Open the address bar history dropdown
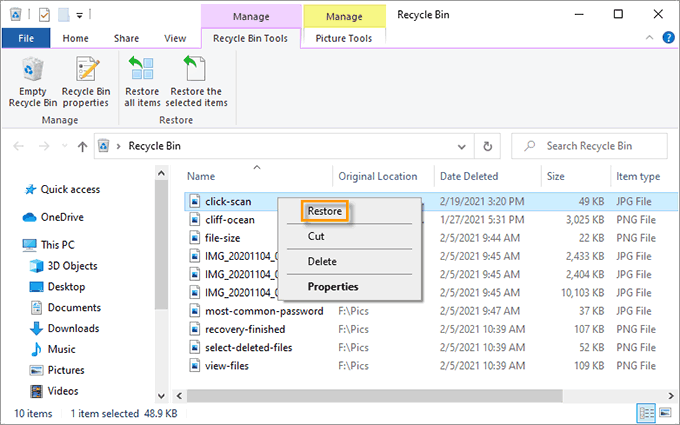The image size is (680, 425). (462, 147)
